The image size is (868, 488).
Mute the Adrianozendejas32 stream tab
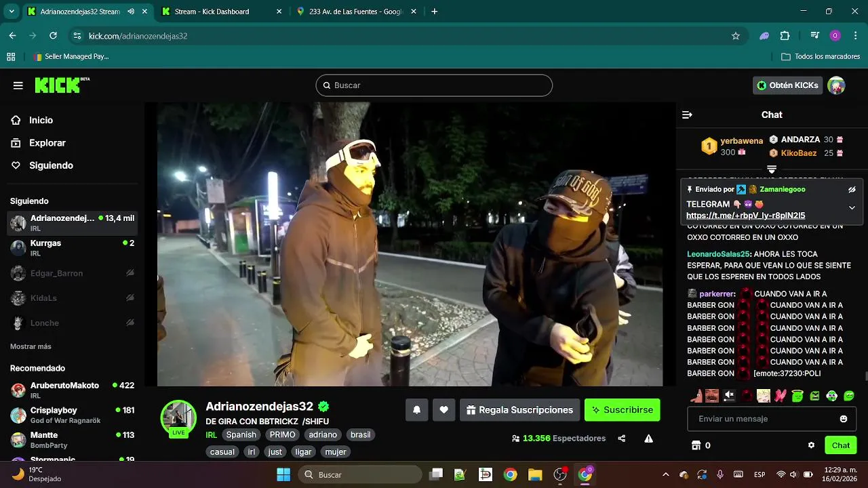pyautogui.click(x=131, y=12)
